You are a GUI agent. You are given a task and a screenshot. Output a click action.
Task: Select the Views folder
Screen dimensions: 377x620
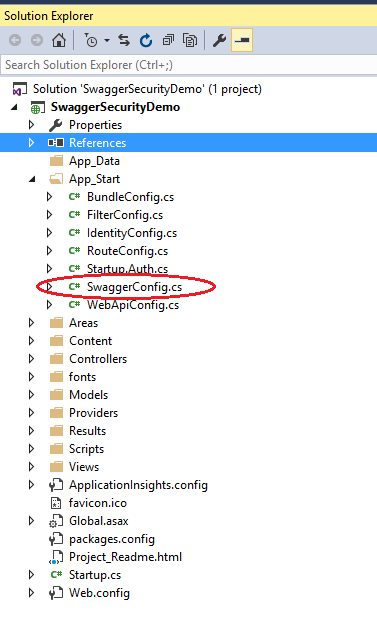(x=84, y=467)
